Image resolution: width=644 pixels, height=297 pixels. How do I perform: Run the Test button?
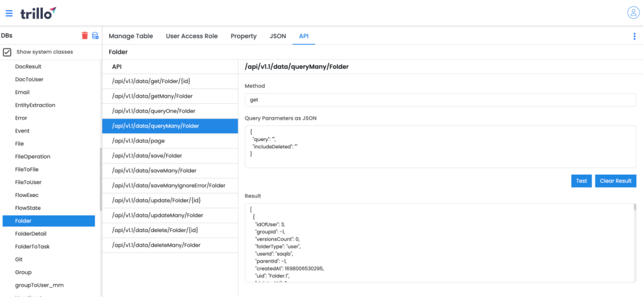(x=581, y=181)
